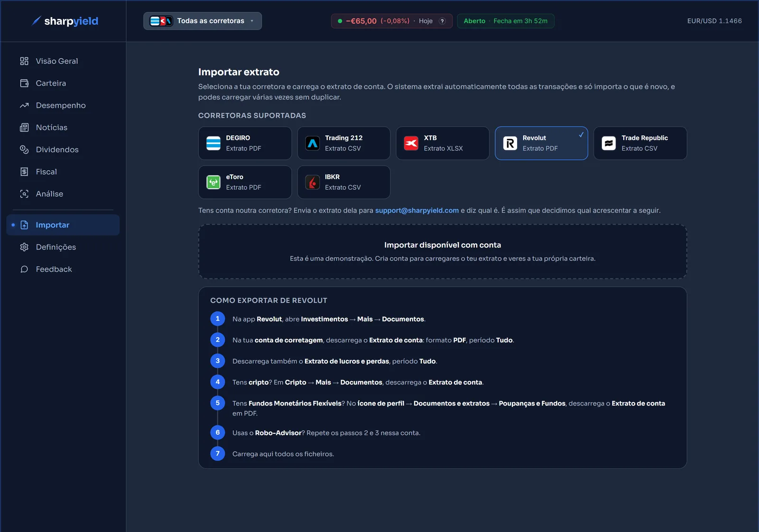This screenshot has height=532, width=759.
Task: Open the Feedback sidebar entry
Action: click(x=63, y=269)
